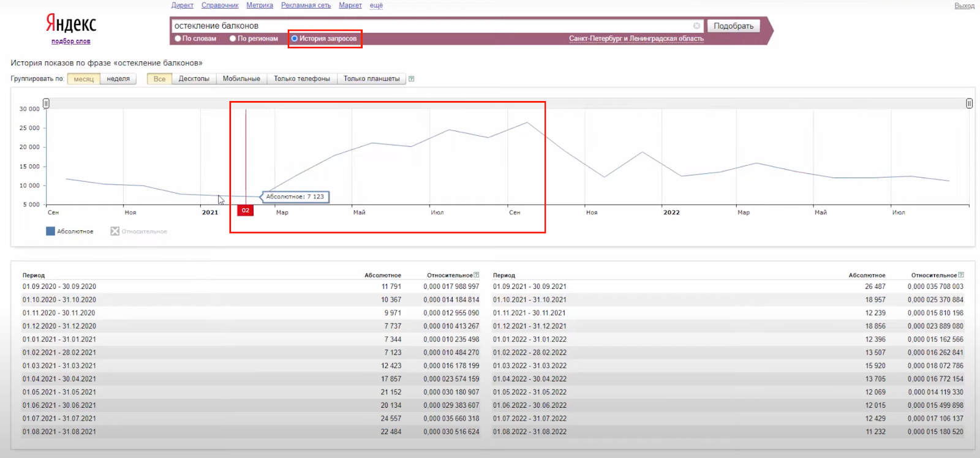The height and width of the screenshot is (458, 980).
Task: Open help icon next to left Относительное column
Action: (x=477, y=275)
